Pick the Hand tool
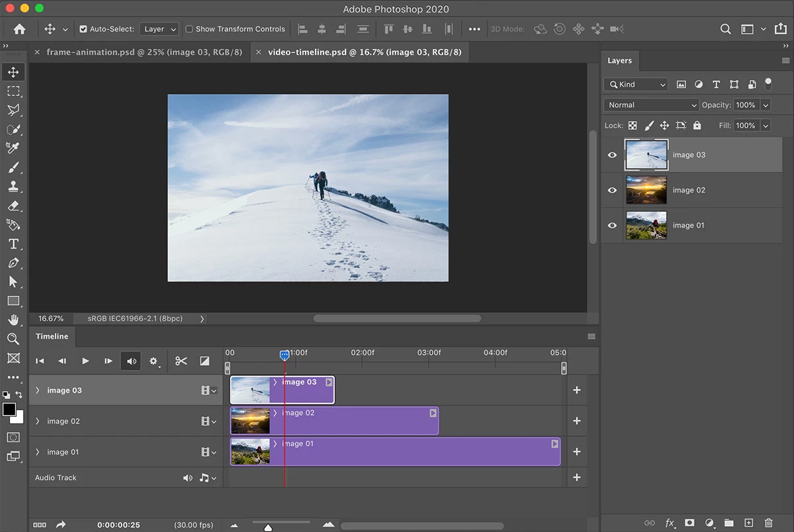794x532 pixels. pyautogui.click(x=13, y=320)
